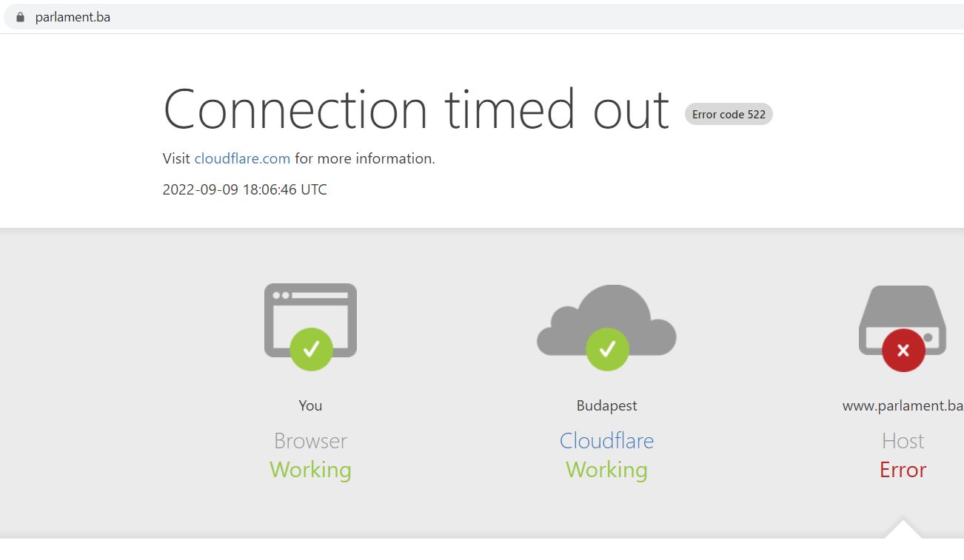Click the green Working status under Cloudflare
This screenshot has height=560, width=964.
tap(606, 470)
